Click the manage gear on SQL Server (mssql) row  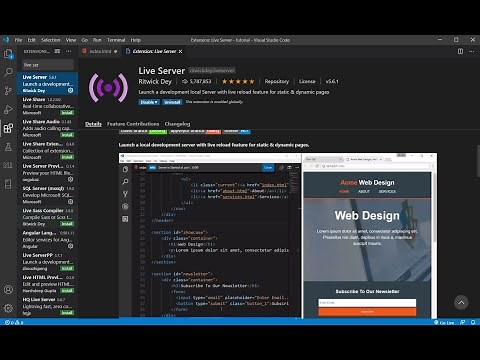(x=71, y=202)
